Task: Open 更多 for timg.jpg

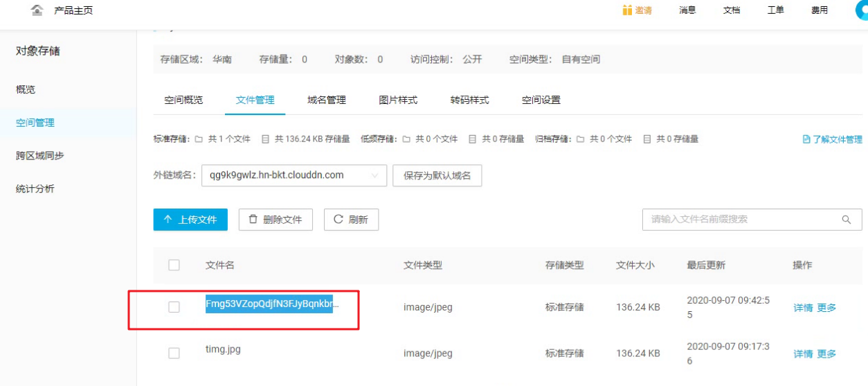Action: coord(826,353)
